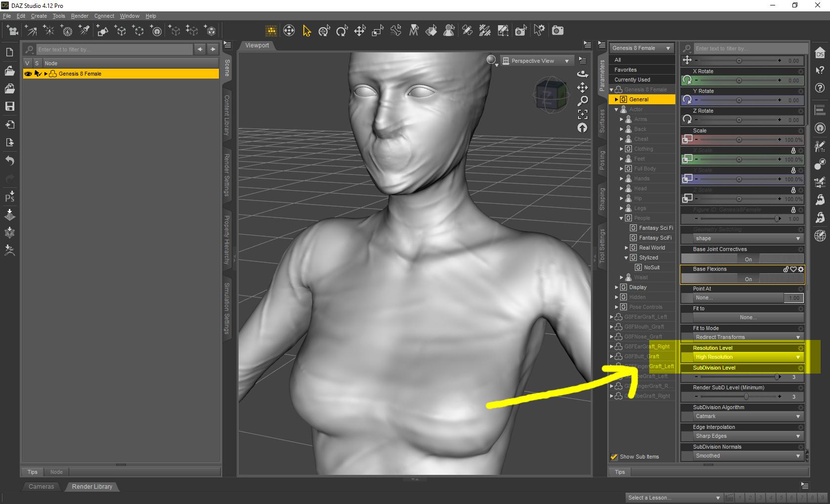Open the gear menu of Base Flexions
830x504 pixels.
pyautogui.click(x=801, y=269)
